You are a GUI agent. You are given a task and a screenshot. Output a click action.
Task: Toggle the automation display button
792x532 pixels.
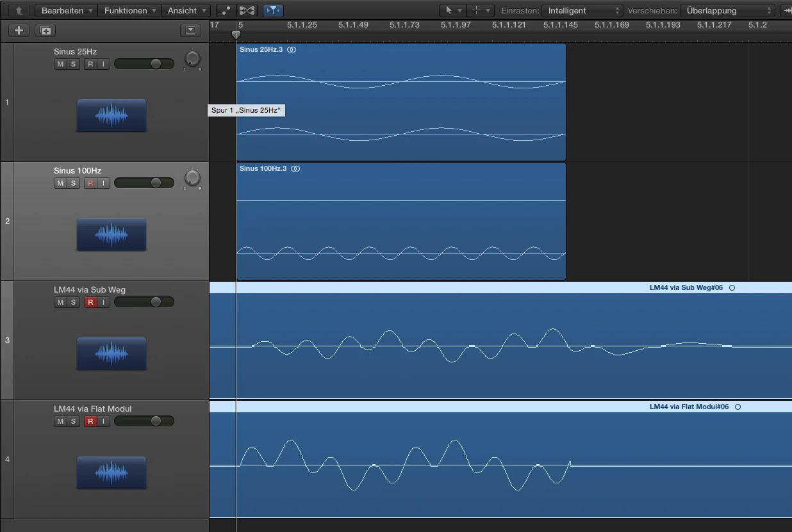tap(226, 10)
